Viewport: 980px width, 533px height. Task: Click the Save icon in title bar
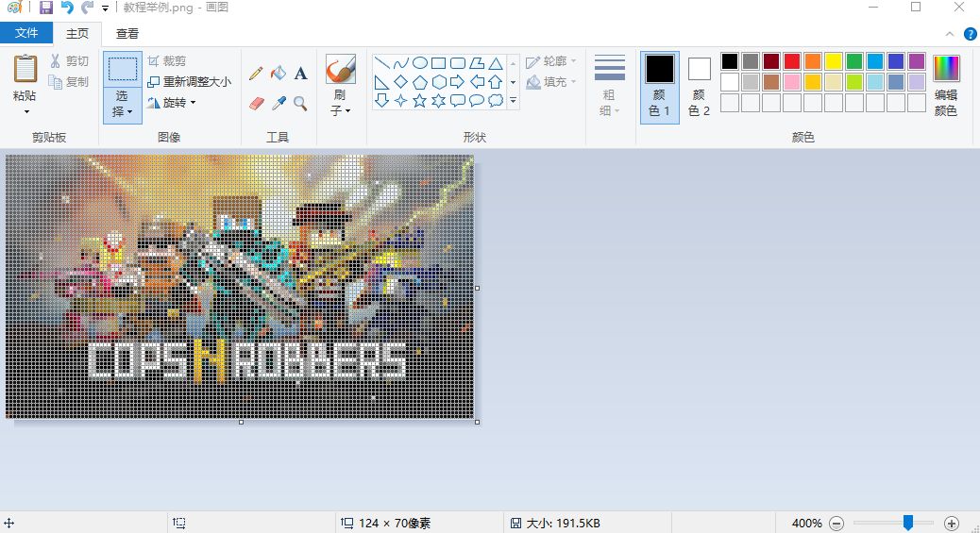[x=45, y=8]
